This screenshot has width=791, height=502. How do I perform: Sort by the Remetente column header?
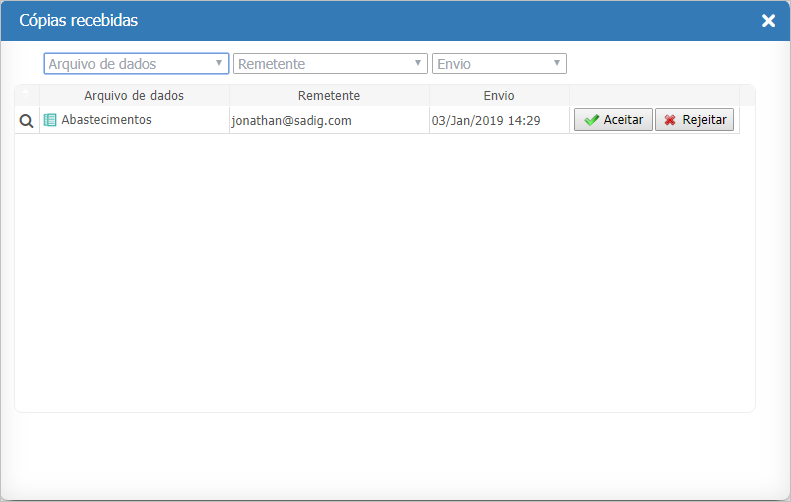[329, 96]
